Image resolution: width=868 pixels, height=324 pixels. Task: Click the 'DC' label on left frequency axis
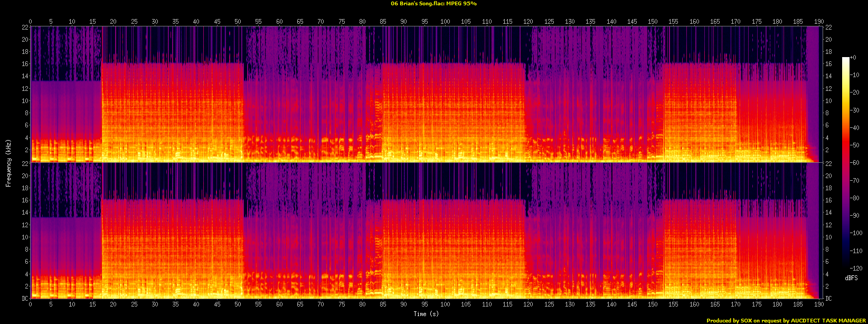tap(24, 298)
